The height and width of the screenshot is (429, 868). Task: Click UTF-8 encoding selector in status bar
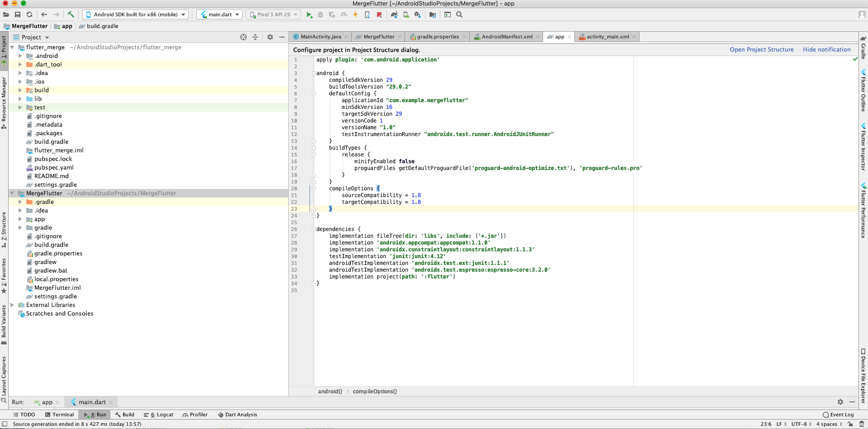[801, 424]
